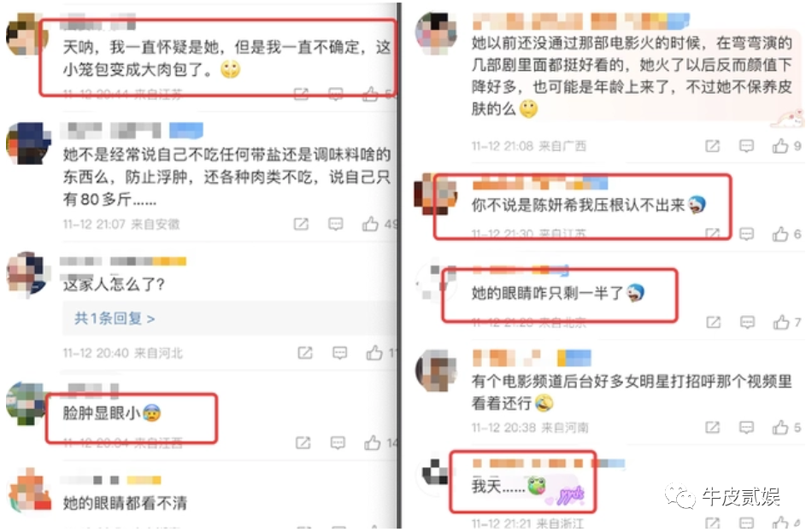Like the comment posted from 安徽
This screenshot has height=532, width=806.
[370, 224]
